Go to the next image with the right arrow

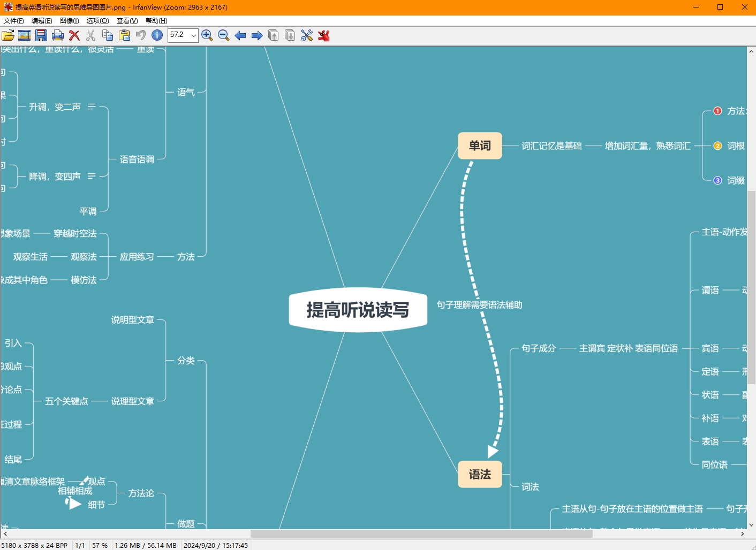tap(257, 36)
